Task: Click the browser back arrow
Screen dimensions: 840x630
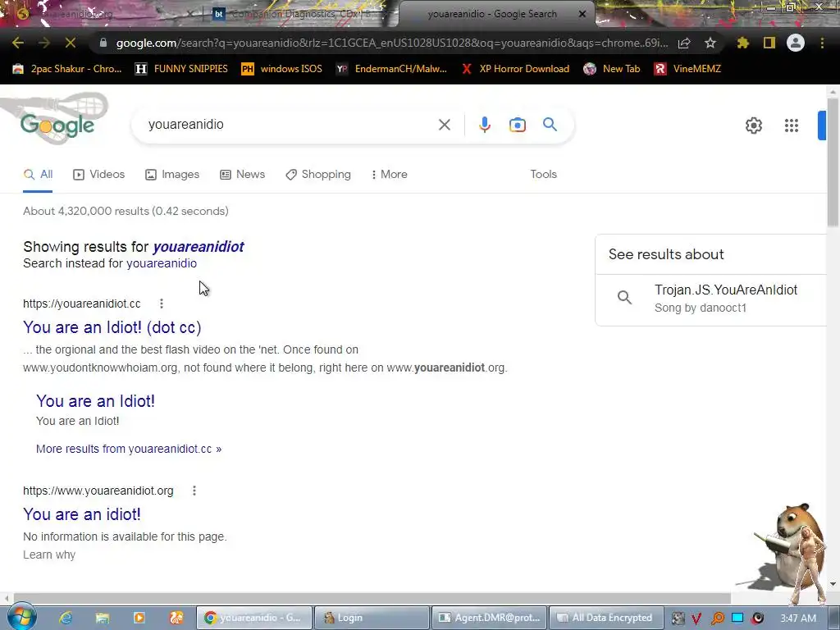Action: [18, 43]
